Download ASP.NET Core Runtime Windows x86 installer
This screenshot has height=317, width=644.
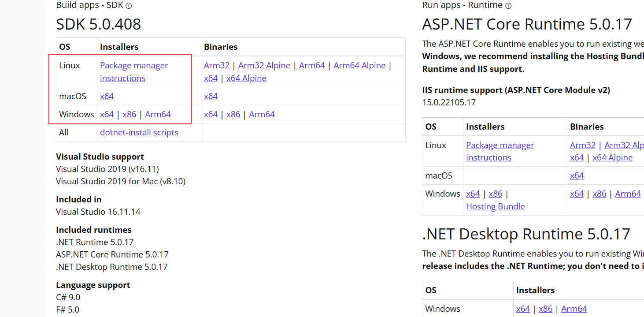click(x=495, y=194)
